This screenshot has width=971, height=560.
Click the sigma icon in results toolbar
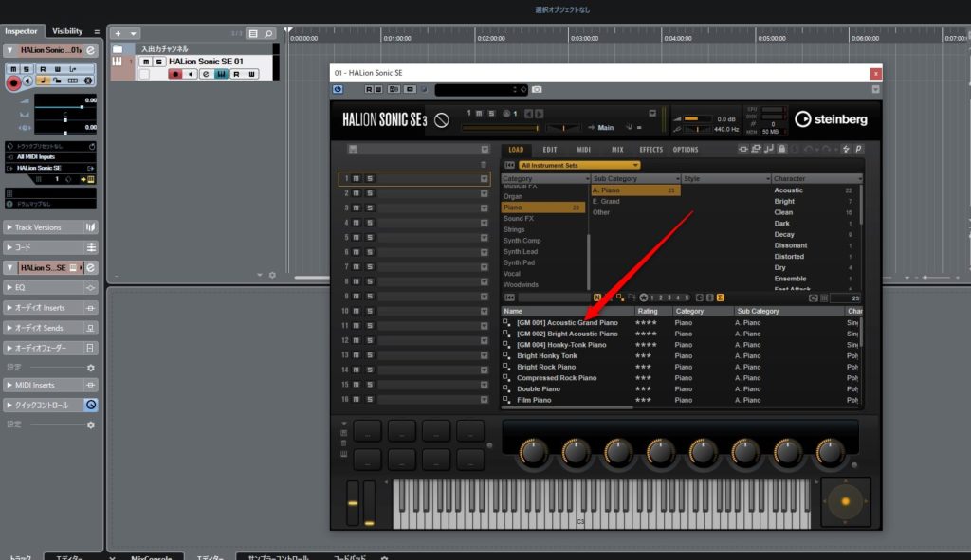721,298
